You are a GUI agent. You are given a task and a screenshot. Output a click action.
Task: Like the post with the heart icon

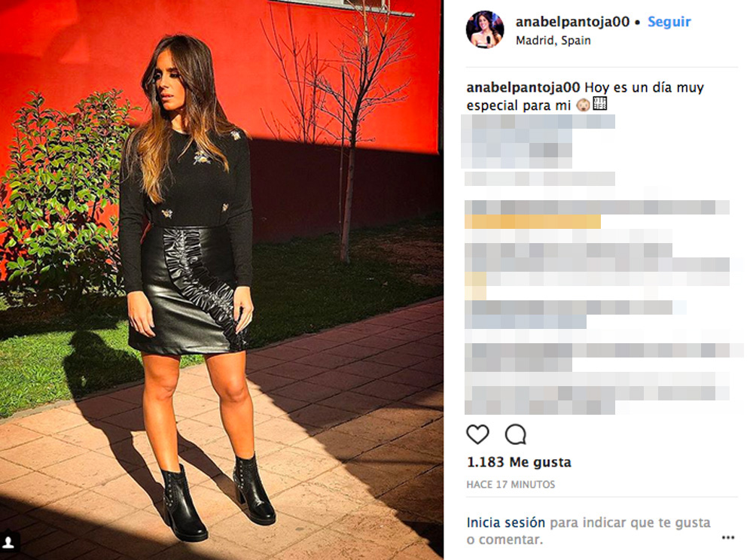[x=477, y=434]
